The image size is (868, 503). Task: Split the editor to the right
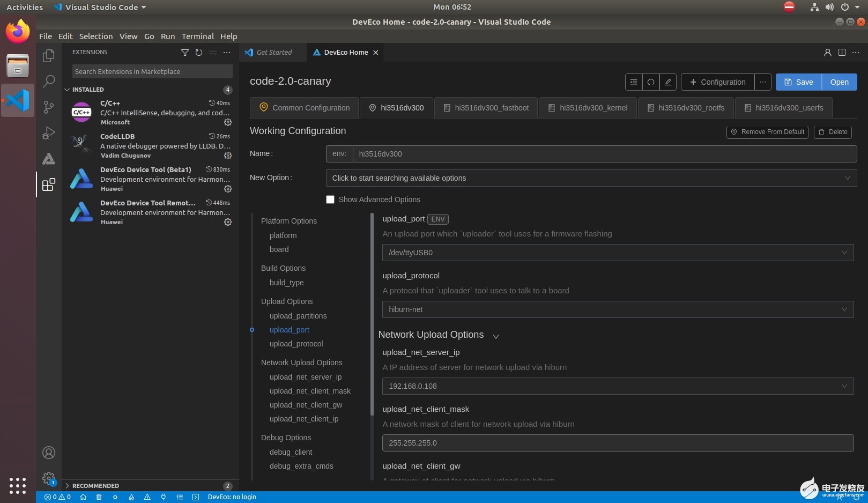(x=842, y=53)
